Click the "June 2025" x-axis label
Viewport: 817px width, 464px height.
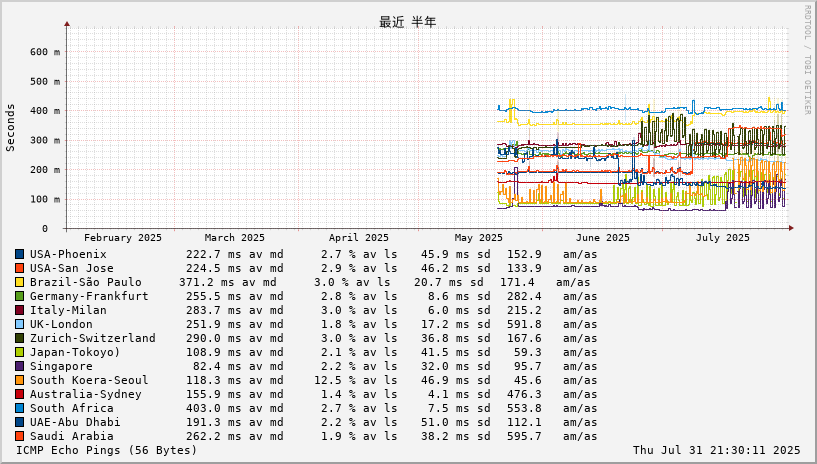[602, 238]
